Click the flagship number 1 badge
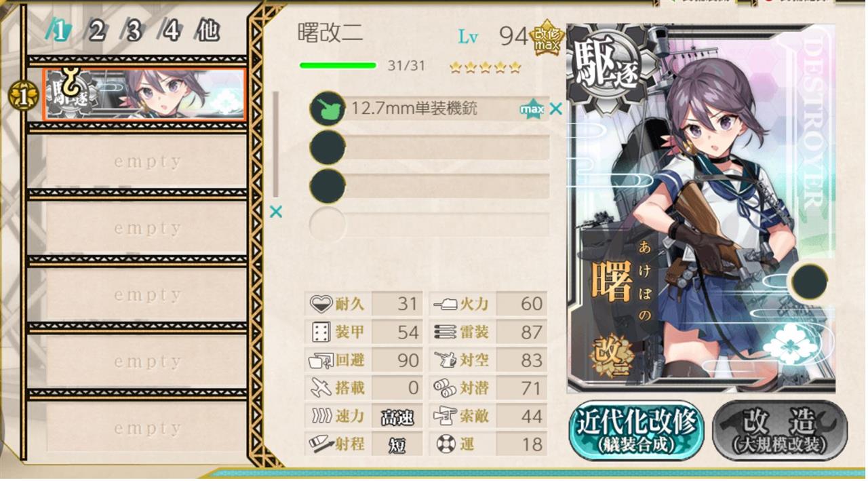Image resolution: width=868 pixels, height=481 pixels. coord(23,97)
